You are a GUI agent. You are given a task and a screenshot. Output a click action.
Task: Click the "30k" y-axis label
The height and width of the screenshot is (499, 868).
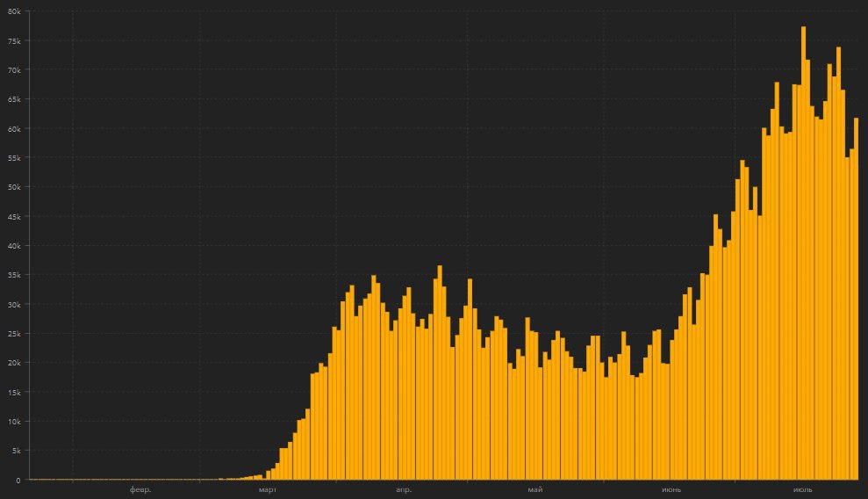coord(14,305)
